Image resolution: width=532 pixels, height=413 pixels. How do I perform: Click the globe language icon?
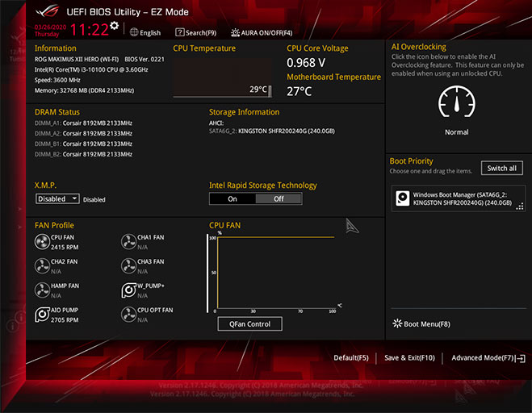click(134, 32)
